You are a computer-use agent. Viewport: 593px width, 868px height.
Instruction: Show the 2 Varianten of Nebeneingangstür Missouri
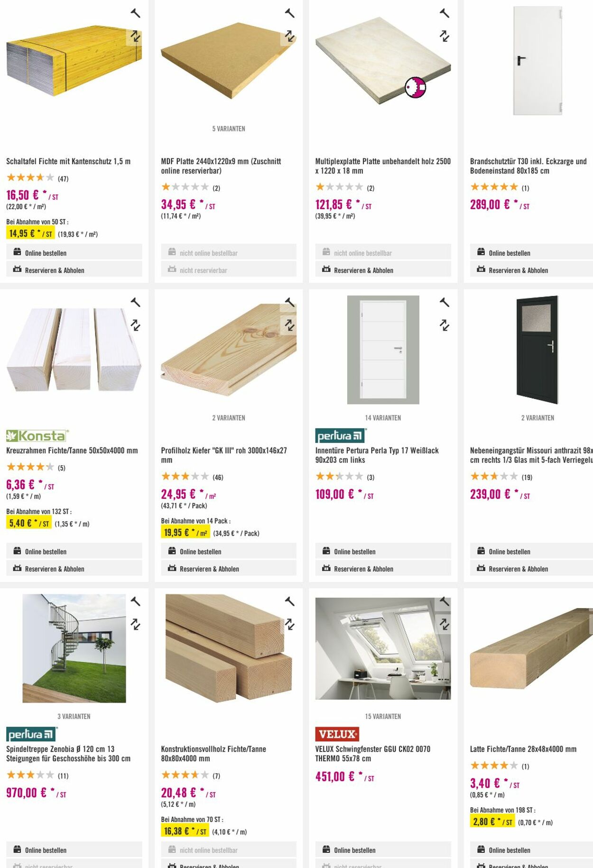pos(538,418)
